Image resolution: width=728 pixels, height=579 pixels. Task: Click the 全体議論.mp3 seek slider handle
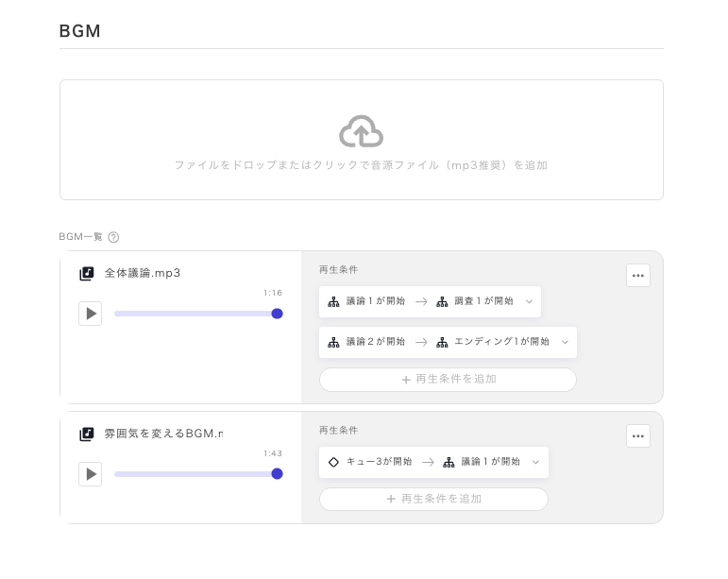click(x=277, y=314)
